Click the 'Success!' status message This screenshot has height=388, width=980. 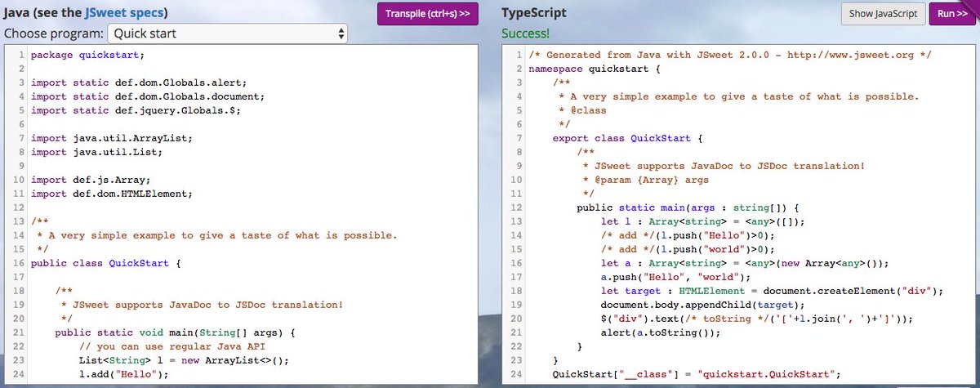[528, 34]
